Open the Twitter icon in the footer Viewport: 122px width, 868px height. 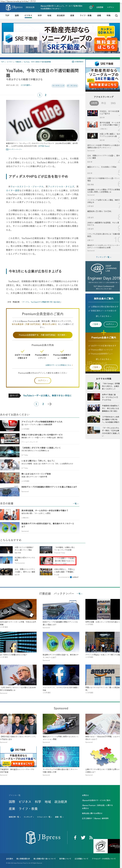click(83, 837)
